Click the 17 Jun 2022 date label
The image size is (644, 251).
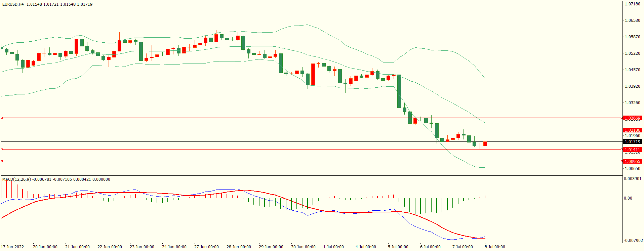12,247
